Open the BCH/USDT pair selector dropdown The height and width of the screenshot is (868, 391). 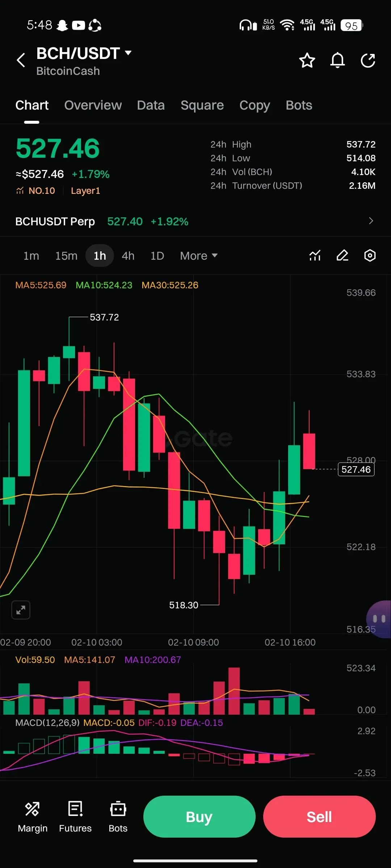[84, 54]
